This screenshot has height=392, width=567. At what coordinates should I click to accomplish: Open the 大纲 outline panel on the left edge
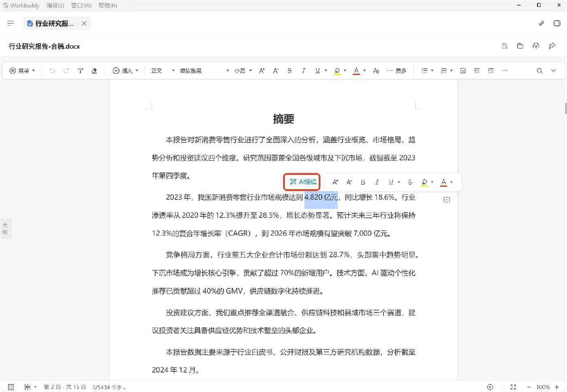pyautogui.click(x=5, y=229)
